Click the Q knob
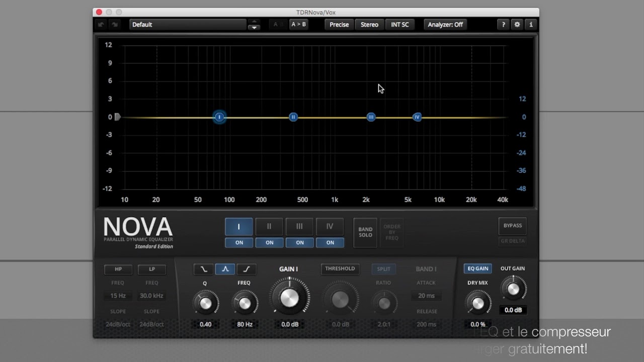644x362 pixels. 205,303
